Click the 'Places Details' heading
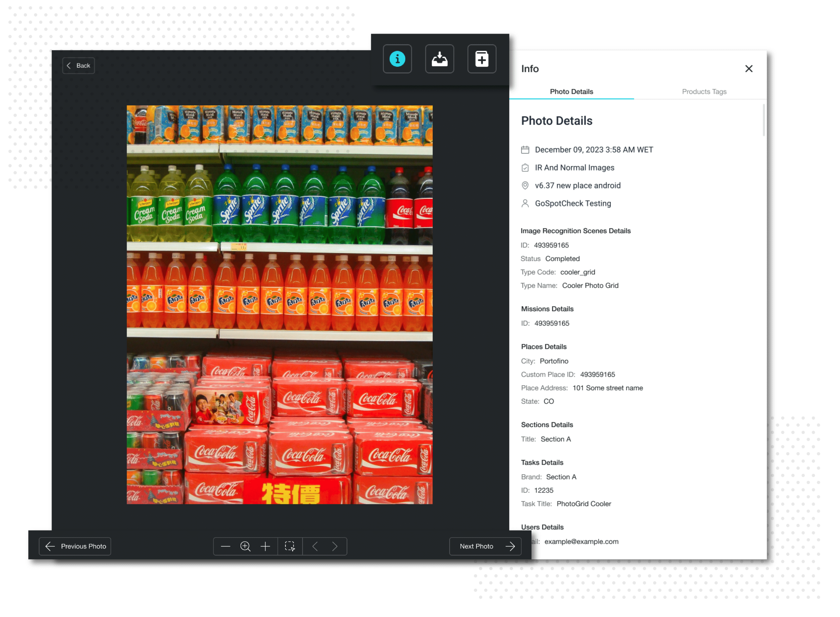 coord(543,347)
